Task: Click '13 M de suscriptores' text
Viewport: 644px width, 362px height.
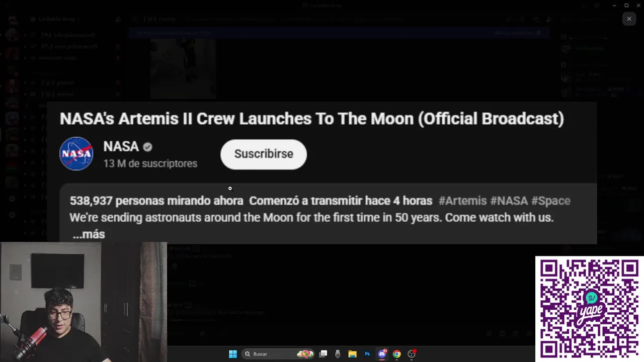Action: pos(150,163)
